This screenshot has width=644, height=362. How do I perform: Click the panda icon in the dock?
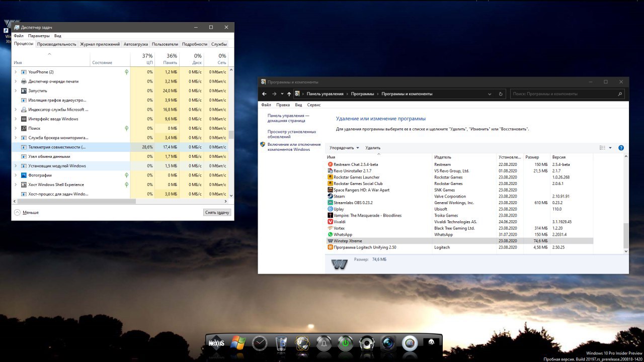point(431,343)
